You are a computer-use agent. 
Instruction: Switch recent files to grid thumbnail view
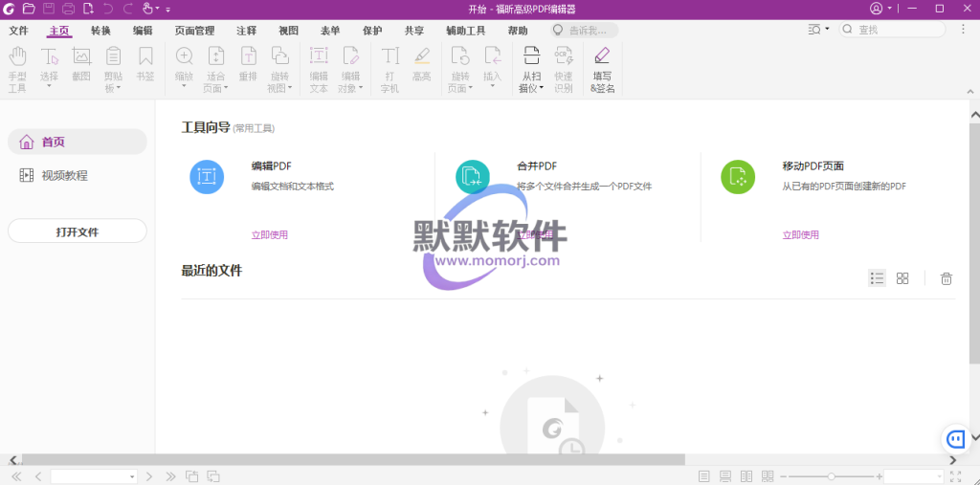(902, 278)
